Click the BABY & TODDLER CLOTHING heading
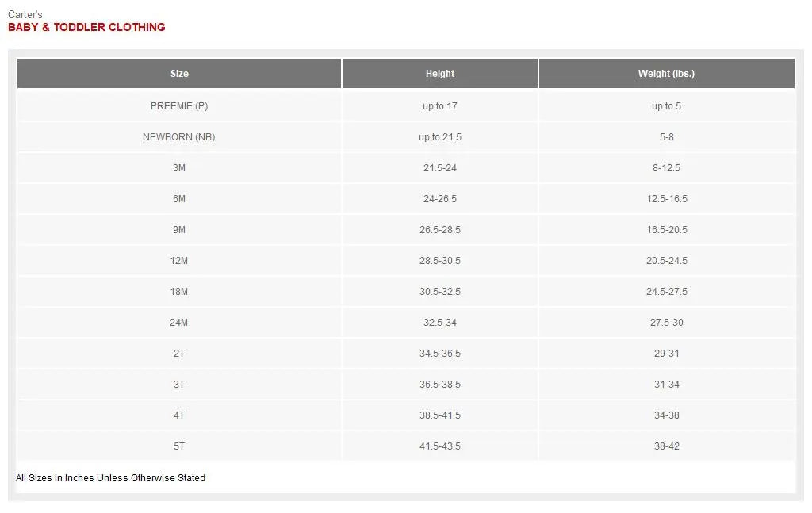 click(x=86, y=27)
